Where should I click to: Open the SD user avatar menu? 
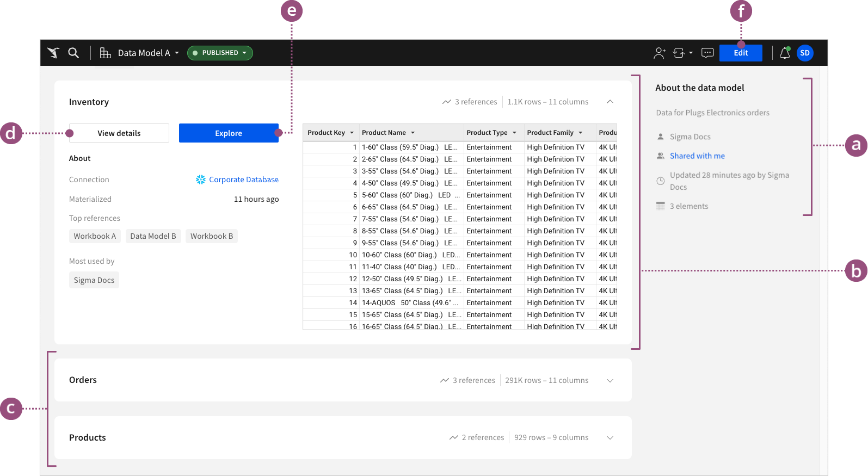[x=805, y=53]
